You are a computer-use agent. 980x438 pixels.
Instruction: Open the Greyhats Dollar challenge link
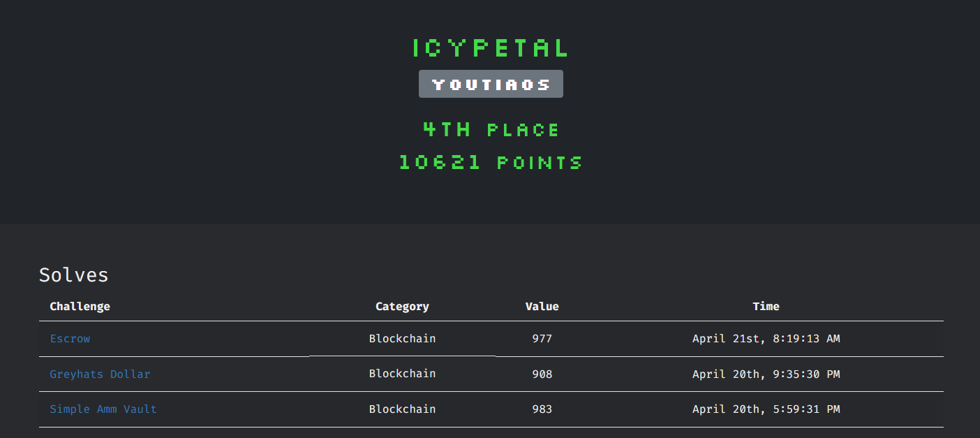(x=100, y=374)
